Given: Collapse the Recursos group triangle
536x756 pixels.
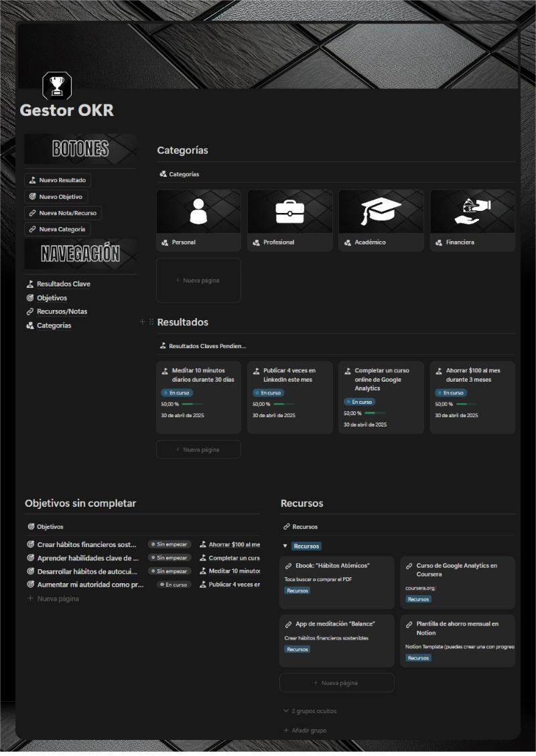Looking at the screenshot, I should pyautogui.click(x=285, y=546).
